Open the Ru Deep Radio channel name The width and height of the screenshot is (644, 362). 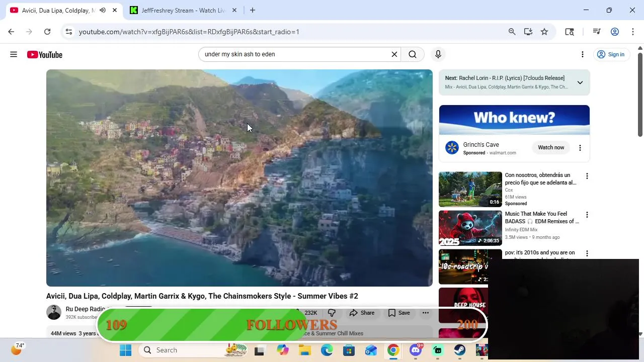(x=86, y=309)
